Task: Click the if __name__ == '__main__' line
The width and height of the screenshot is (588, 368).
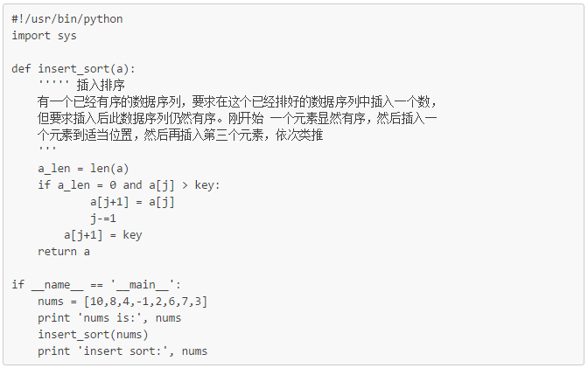Action: [x=96, y=285]
